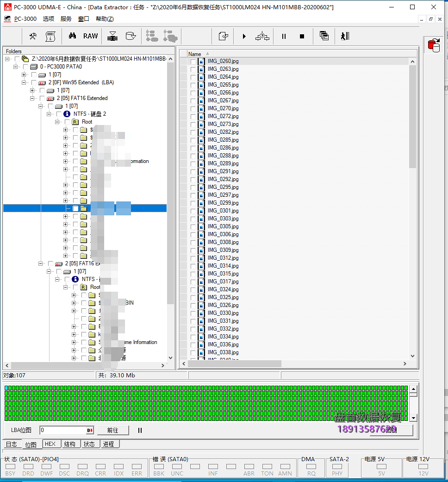Image resolution: width=448 pixels, height=482 pixels.
Task: Stop the process with the square button
Action: [302, 36]
